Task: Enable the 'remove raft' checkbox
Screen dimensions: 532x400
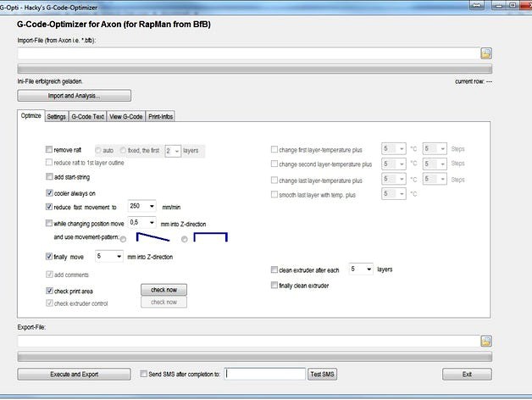Action: click(x=49, y=149)
